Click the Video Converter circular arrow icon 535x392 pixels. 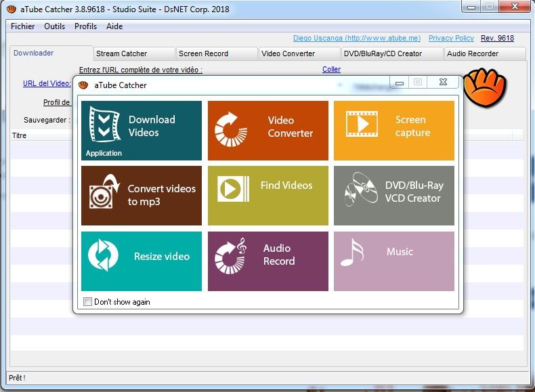[231, 129]
